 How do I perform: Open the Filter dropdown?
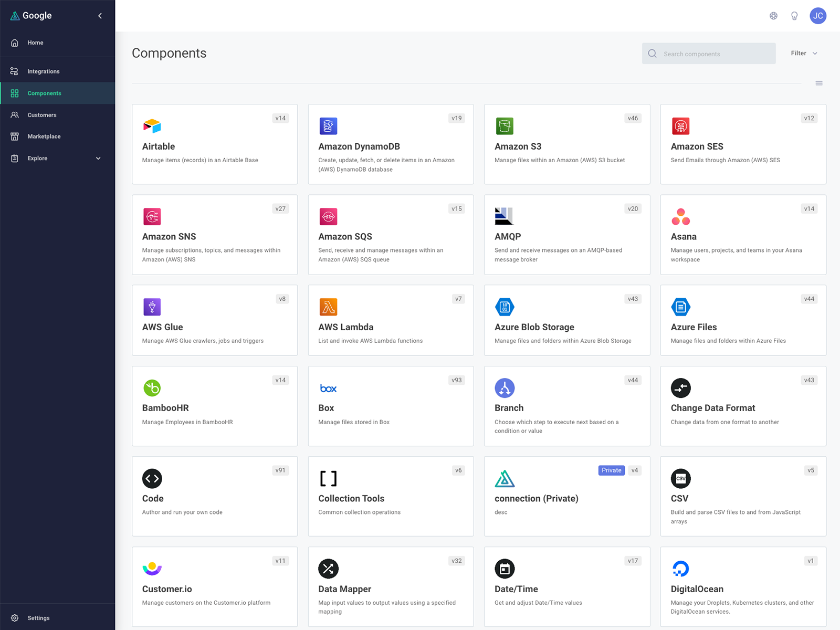tap(804, 53)
